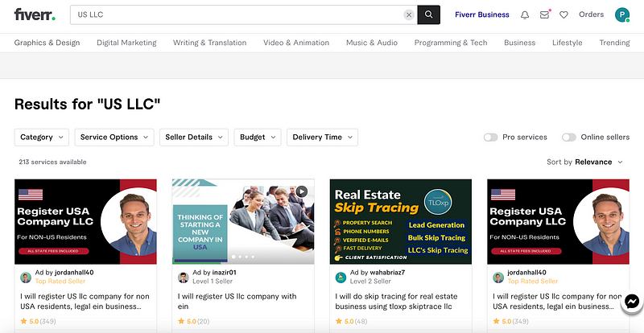Viewport: 644px width, 333px height.
Task: Open the Lifestyle category
Action: tap(568, 43)
